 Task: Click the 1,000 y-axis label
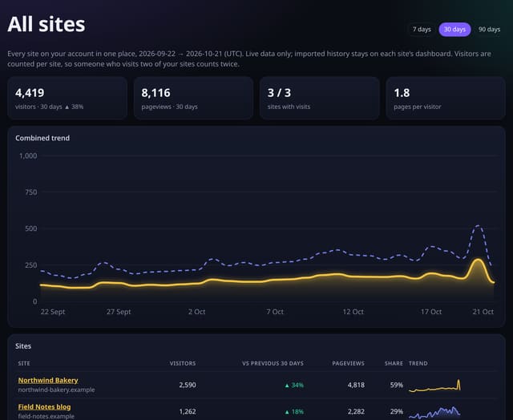click(28, 155)
